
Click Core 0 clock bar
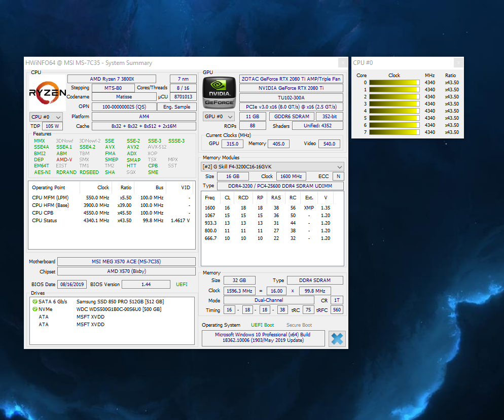pyautogui.click(x=394, y=83)
